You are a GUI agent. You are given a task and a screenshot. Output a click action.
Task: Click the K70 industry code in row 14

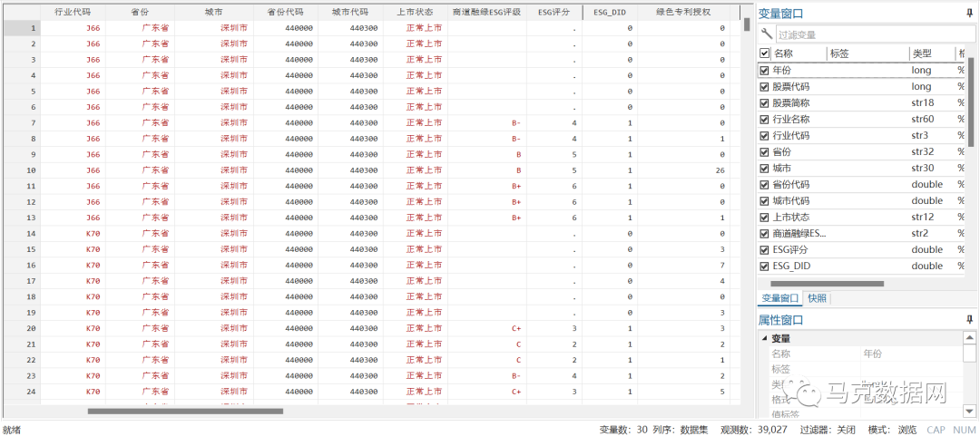73,233
